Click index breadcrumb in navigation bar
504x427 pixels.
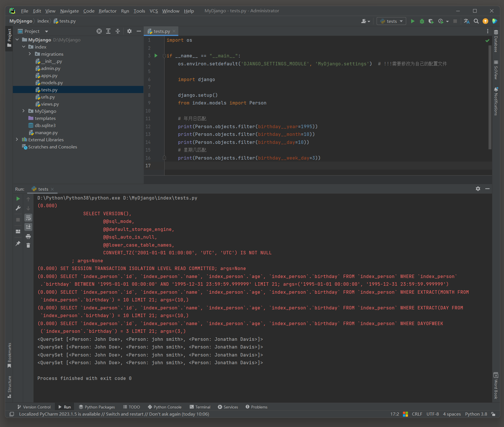pyautogui.click(x=43, y=21)
